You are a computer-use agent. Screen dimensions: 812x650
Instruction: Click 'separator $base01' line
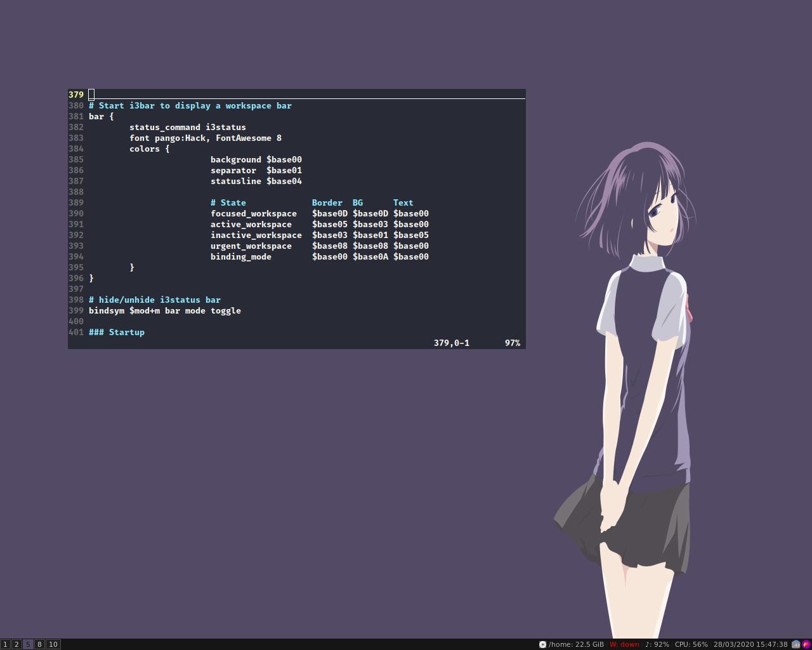pos(256,170)
